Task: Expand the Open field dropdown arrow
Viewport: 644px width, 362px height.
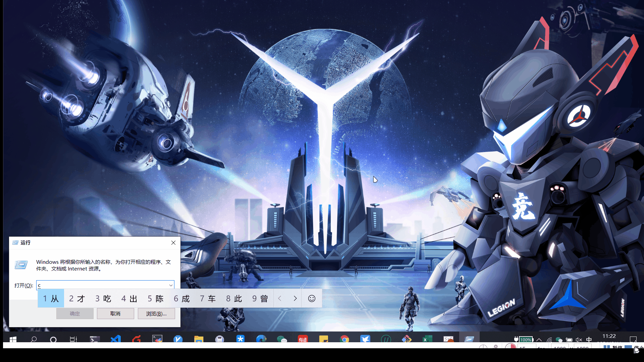Action: [x=171, y=285]
